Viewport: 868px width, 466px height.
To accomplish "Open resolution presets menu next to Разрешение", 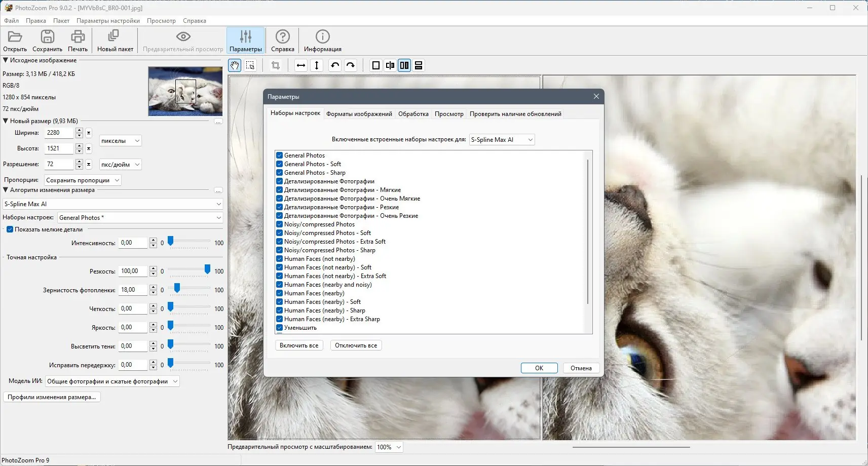I will [89, 164].
